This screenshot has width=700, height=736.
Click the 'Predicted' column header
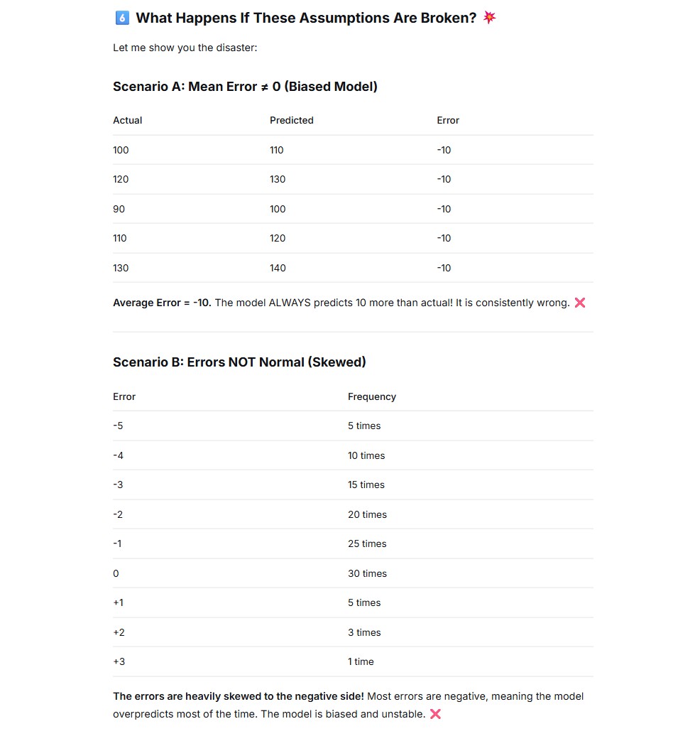291,120
